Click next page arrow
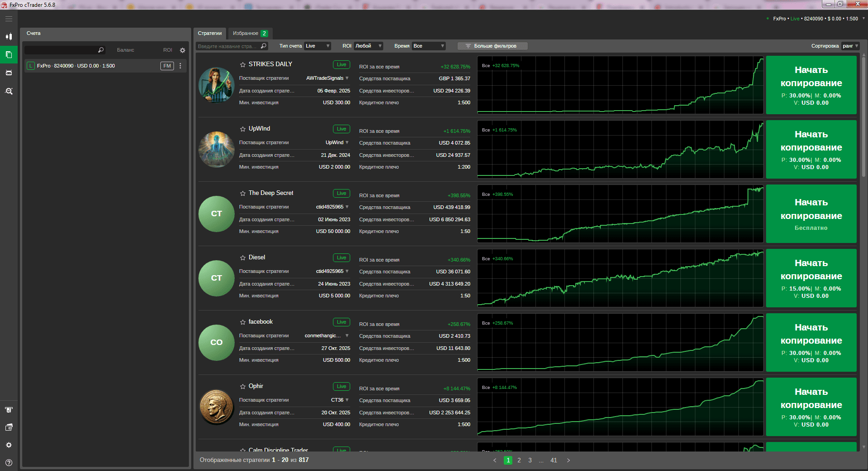The width and height of the screenshot is (868, 471). (x=569, y=460)
